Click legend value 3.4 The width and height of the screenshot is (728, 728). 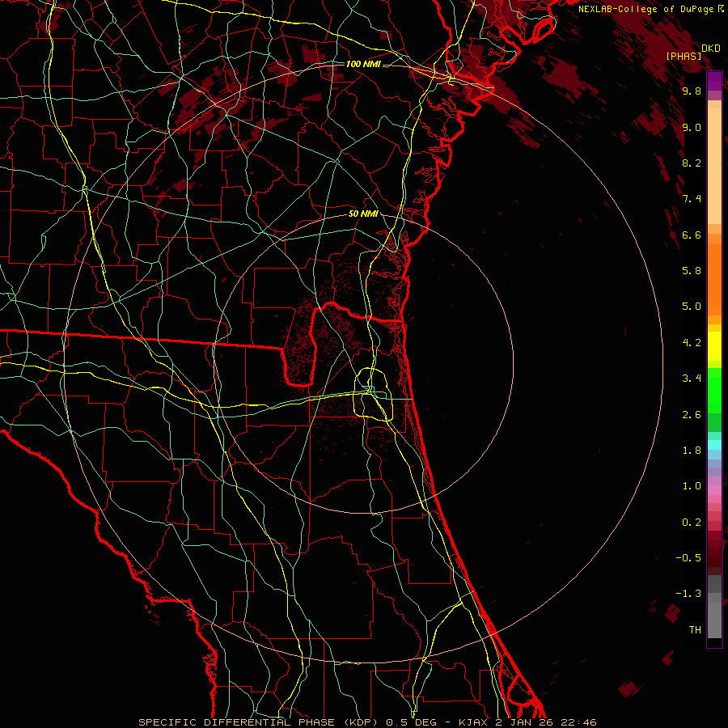coord(692,379)
